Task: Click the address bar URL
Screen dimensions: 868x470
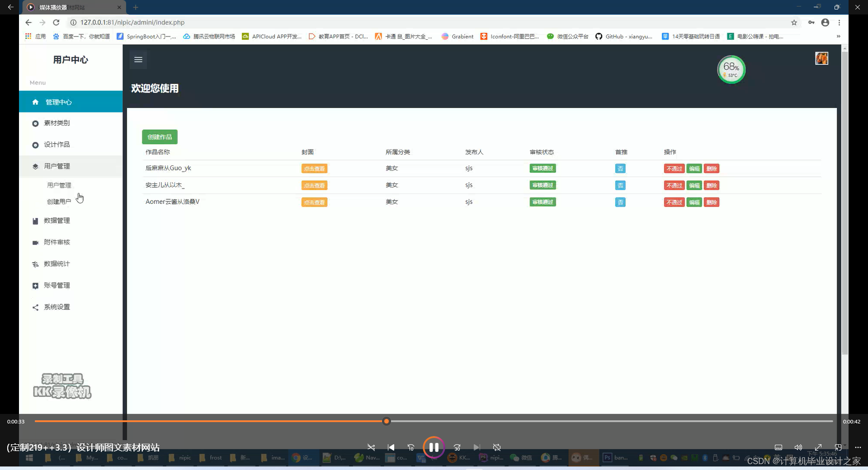Action: click(132, 22)
